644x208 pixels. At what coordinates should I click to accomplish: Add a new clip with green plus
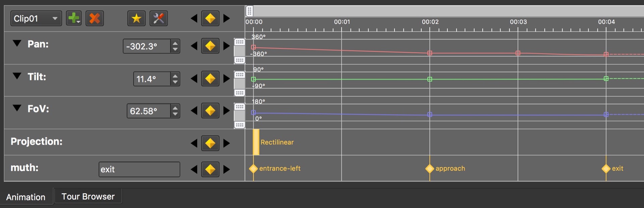[74, 18]
